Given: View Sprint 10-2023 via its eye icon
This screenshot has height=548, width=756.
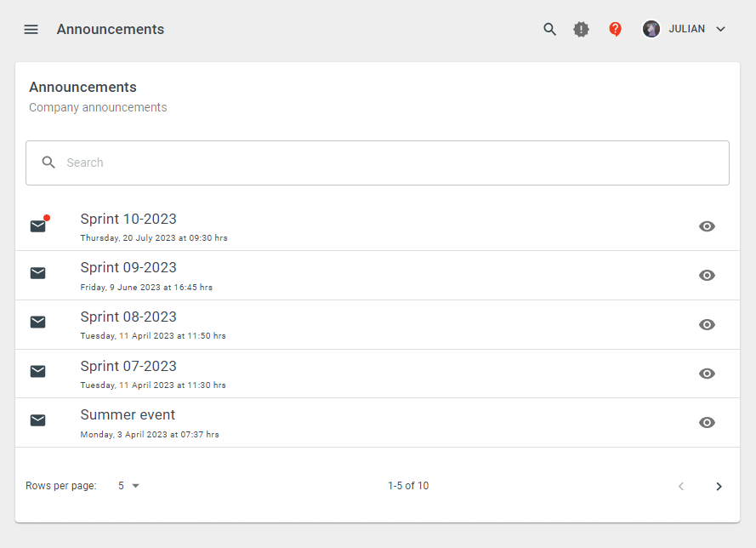Looking at the screenshot, I should (707, 226).
